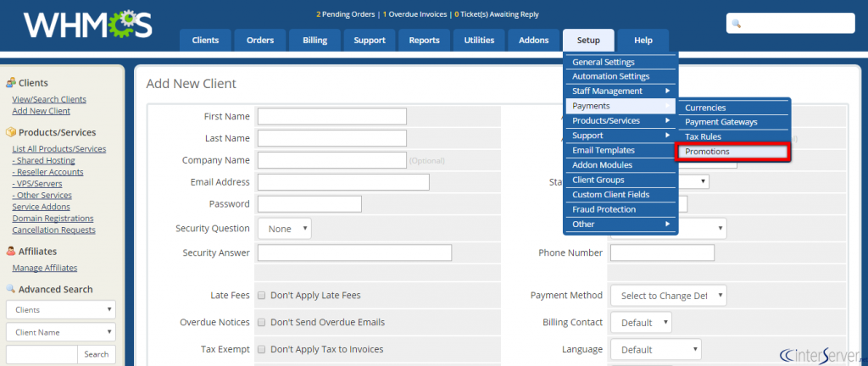Focus the Security Answer input field
Image resolution: width=868 pixels, height=366 pixels.
tap(355, 252)
